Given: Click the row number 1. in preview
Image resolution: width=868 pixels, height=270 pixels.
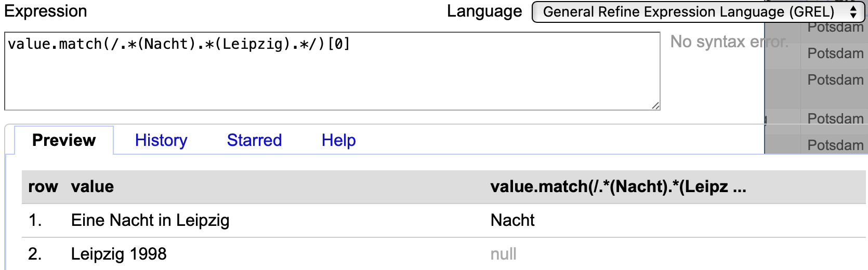Looking at the screenshot, I should [x=35, y=220].
